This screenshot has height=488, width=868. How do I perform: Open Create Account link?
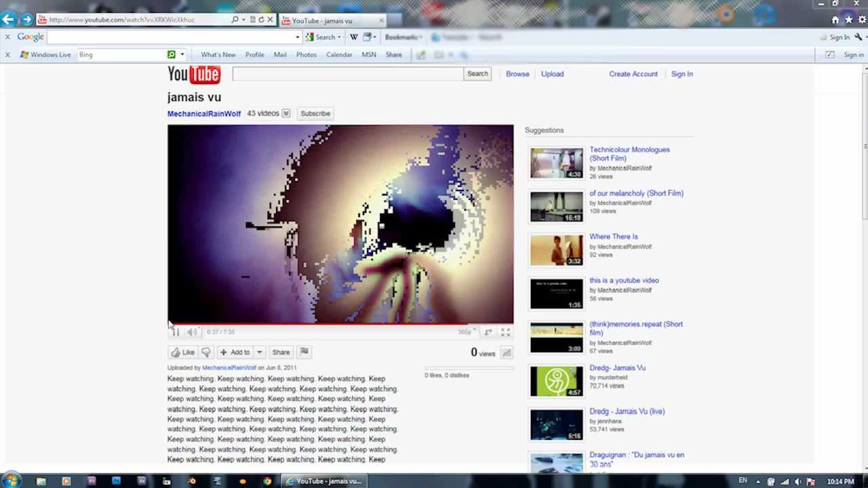pyautogui.click(x=633, y=74)
